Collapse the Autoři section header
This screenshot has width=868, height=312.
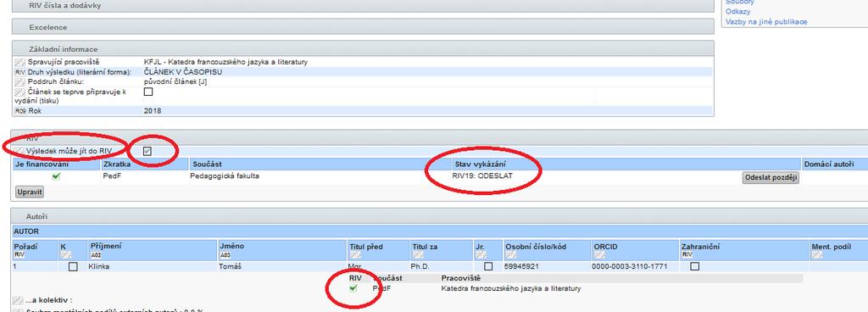click(x=440, y=217)
